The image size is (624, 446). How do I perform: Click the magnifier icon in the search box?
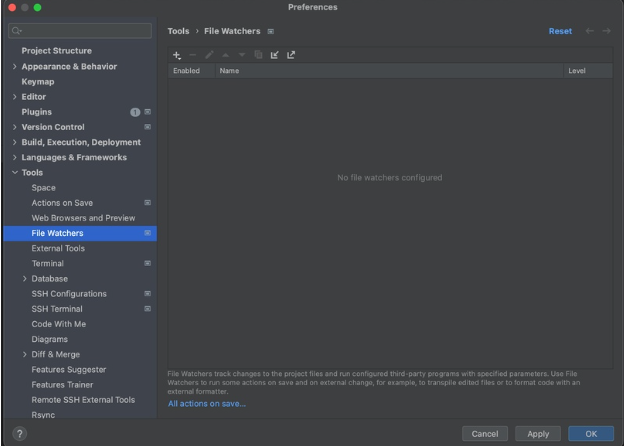(17, 31)
